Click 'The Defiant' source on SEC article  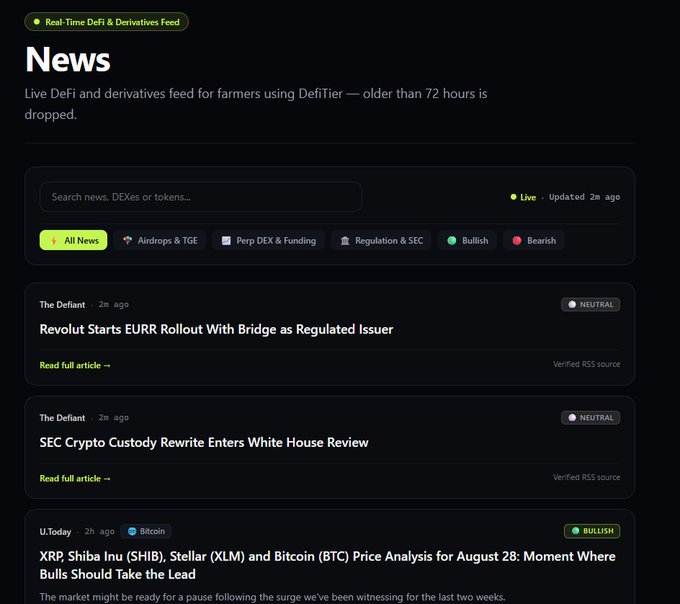click(x=62, y=418)
